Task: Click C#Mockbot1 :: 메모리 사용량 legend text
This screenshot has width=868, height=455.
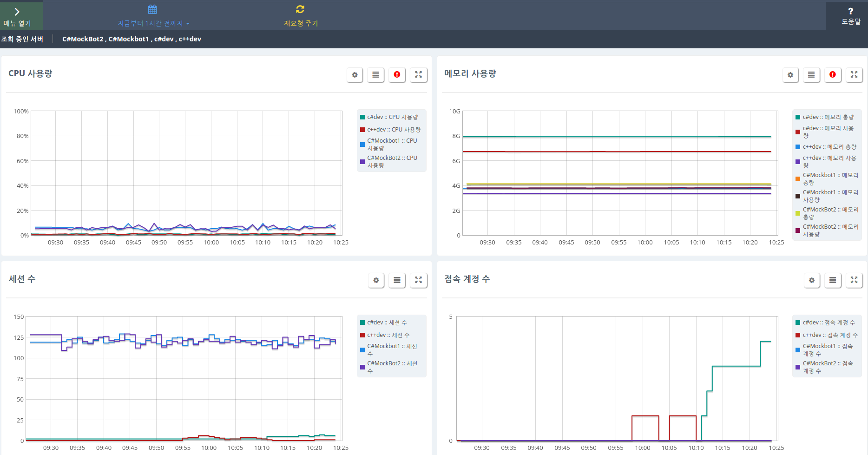Action: tap(831, 196)
